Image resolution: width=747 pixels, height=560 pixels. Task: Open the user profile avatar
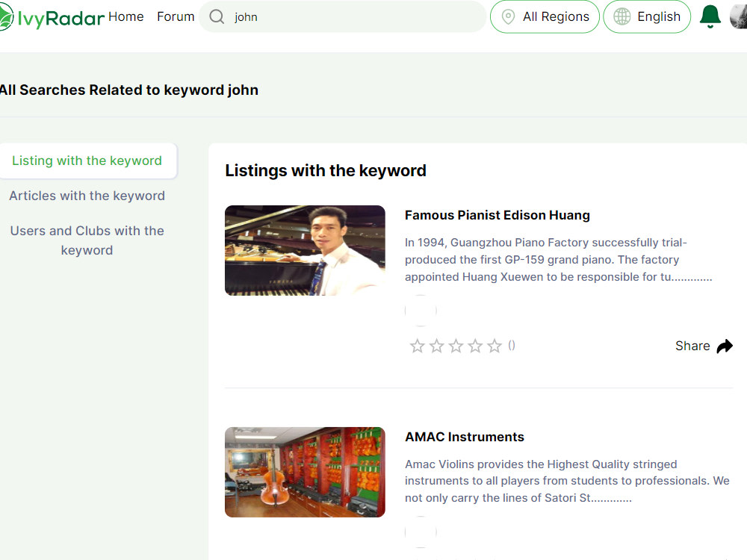pyautogui.click(x=739, y=16)
